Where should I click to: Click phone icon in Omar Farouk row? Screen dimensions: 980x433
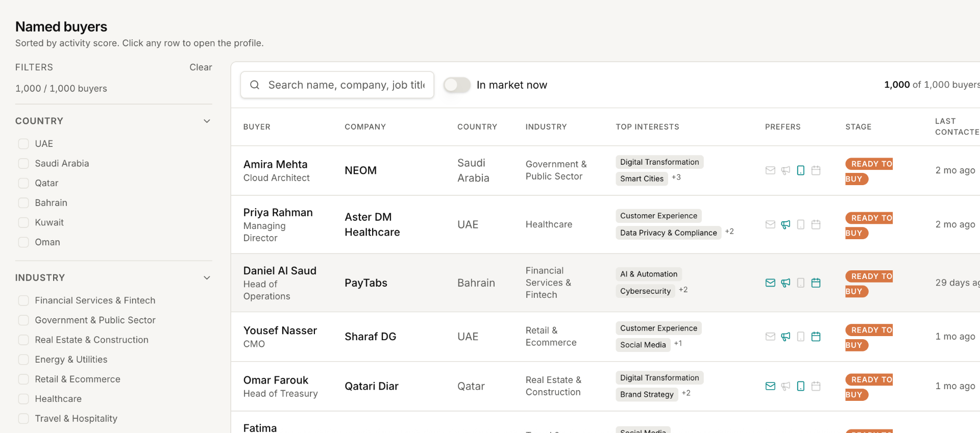(x=801, y=386)
